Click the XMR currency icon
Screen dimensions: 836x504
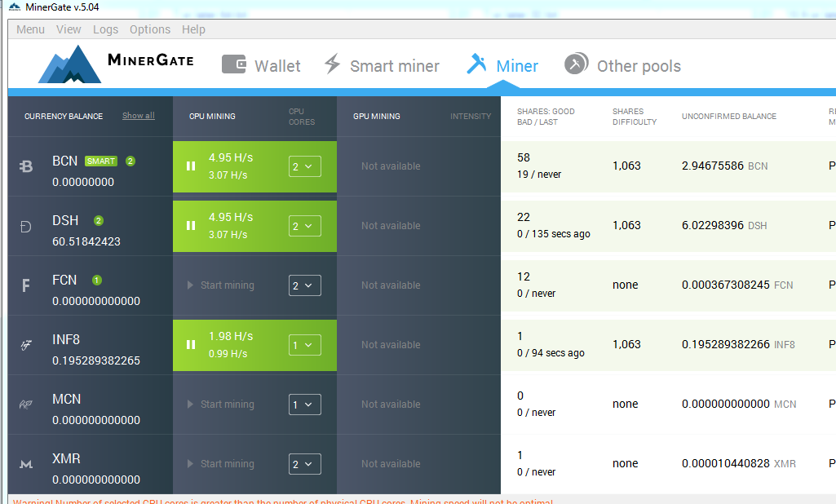point(26,465)
